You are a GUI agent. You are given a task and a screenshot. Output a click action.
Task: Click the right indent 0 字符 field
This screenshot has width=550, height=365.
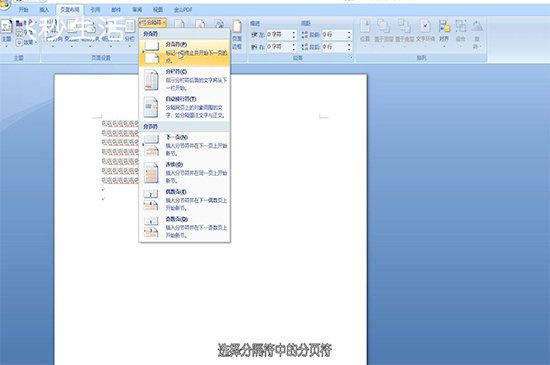pos(279,47)
